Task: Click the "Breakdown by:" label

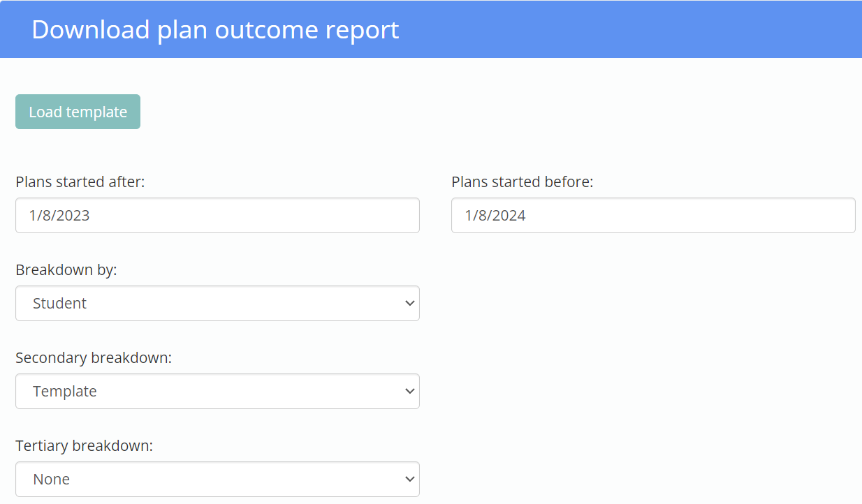Action: point(66,270)
